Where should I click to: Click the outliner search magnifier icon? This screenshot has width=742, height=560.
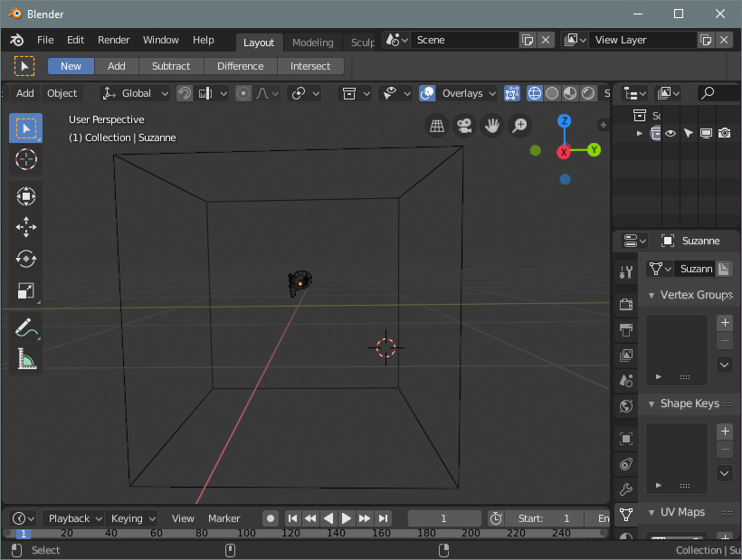(x=708, y=93)
